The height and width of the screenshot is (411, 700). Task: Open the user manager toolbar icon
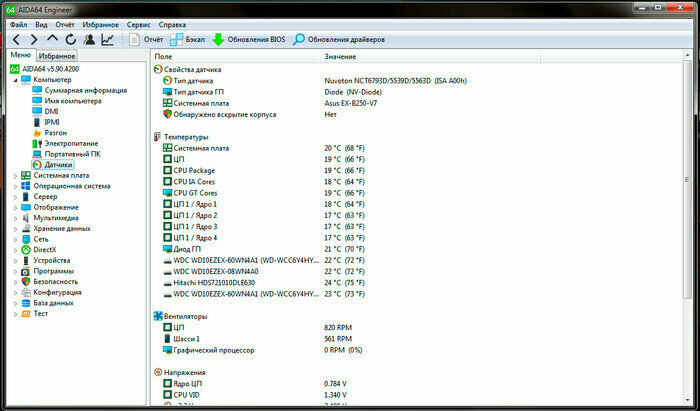point(89,40)
